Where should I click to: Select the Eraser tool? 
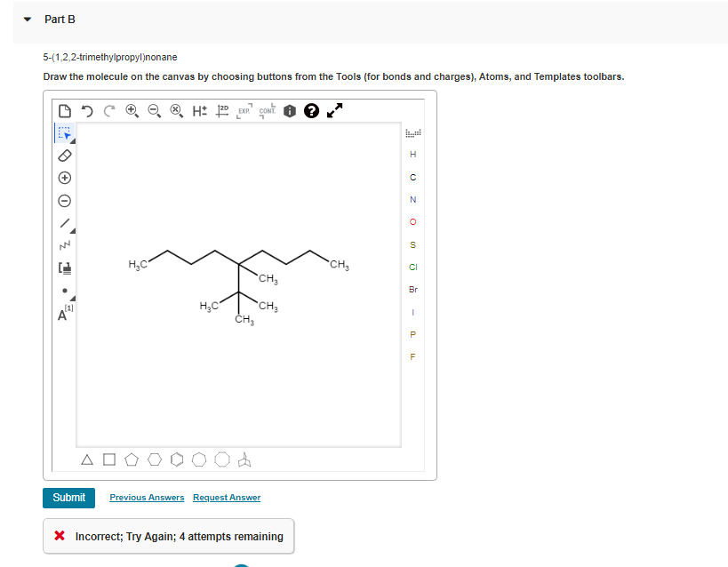64,156
